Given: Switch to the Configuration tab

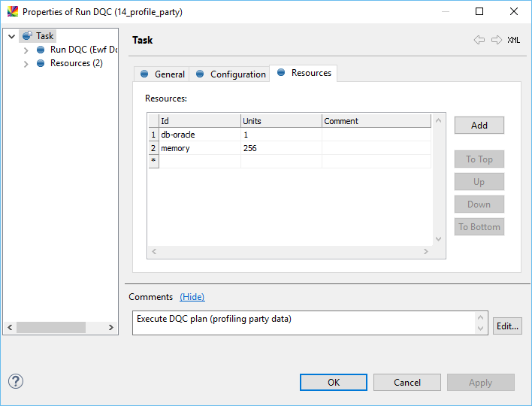Looking at the screenshot, I should click(231, 74).
